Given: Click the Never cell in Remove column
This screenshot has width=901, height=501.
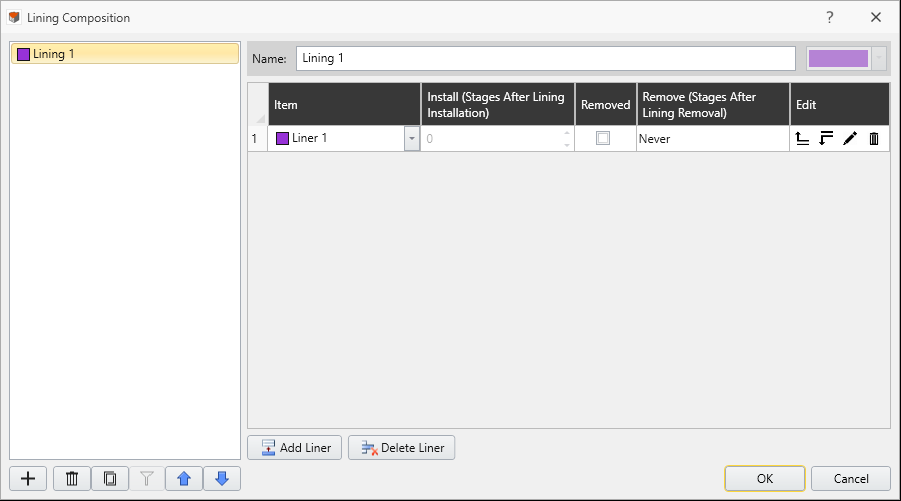Looking at the screenshot, I should click(x=713, y=138).
